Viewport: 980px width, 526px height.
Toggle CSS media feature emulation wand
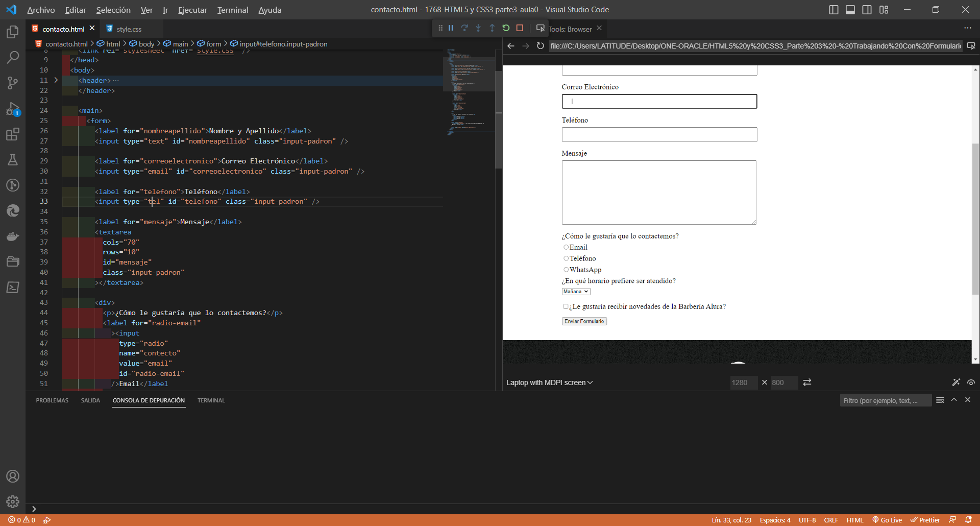tap(956, 382)
